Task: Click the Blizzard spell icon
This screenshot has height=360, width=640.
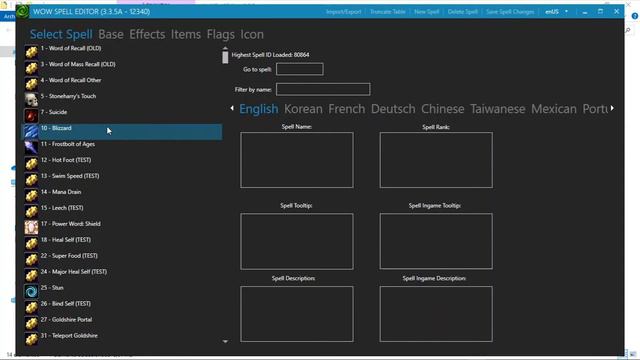Action: [x=31, y=132]
